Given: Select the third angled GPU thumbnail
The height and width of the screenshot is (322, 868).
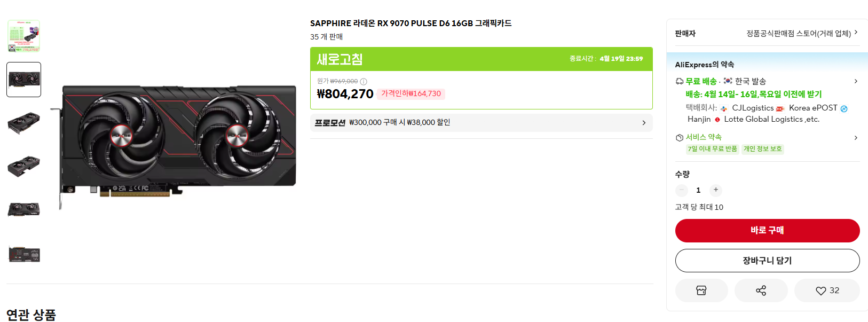Looking at the screenshot, I should pyautogui.click(x=23, y=123).
